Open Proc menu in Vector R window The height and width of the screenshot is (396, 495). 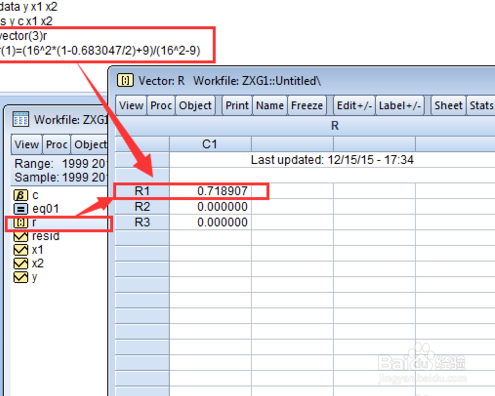tap(161, 106)
